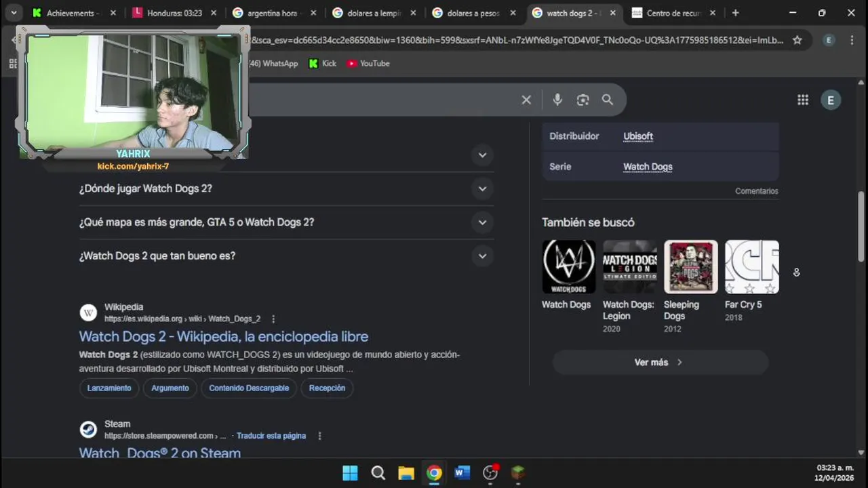The width and height of the screenshot is (868, 488).
Task: Select the Recepción chip
Action: [327, 388]
